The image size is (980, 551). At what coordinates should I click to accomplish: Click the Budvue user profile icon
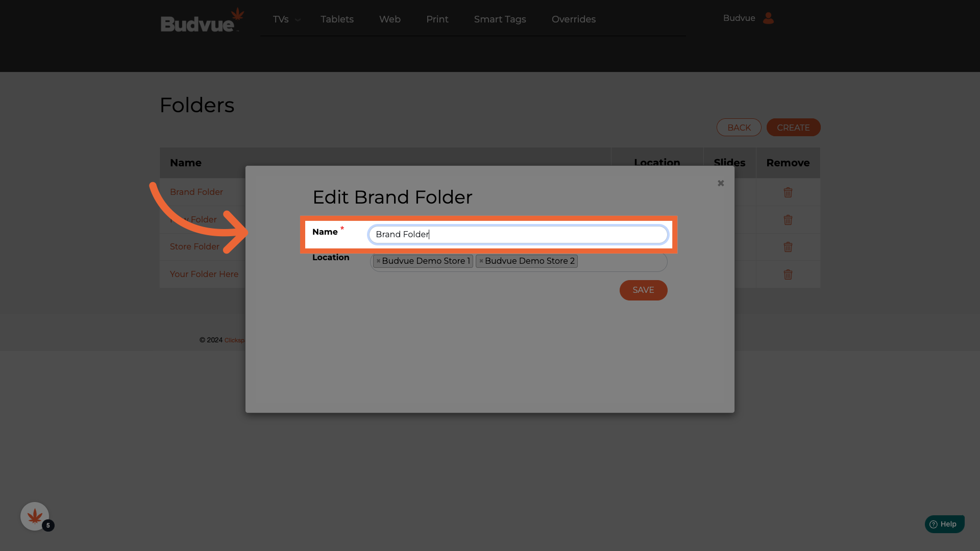point(768,18)
